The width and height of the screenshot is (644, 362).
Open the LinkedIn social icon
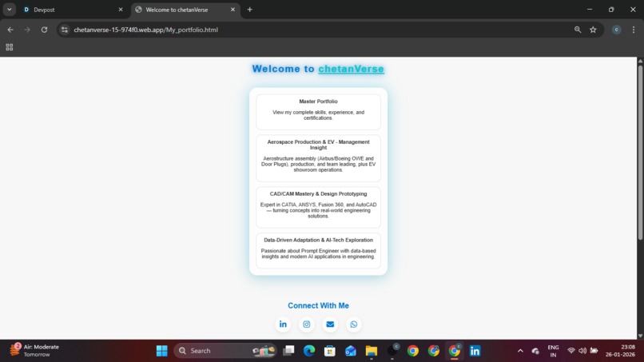click(x=283, y=324)
